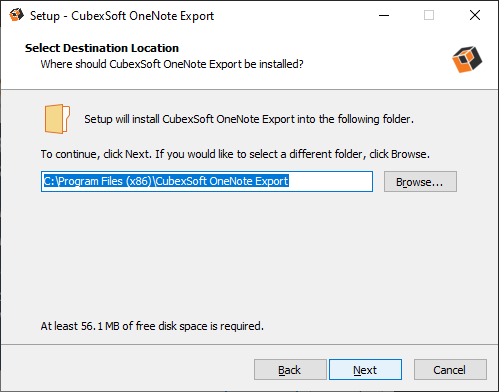The height and width of the screenshot is (392, 499).
Task: Click the free disk space requirement text
Action: [x=152, y=326]
